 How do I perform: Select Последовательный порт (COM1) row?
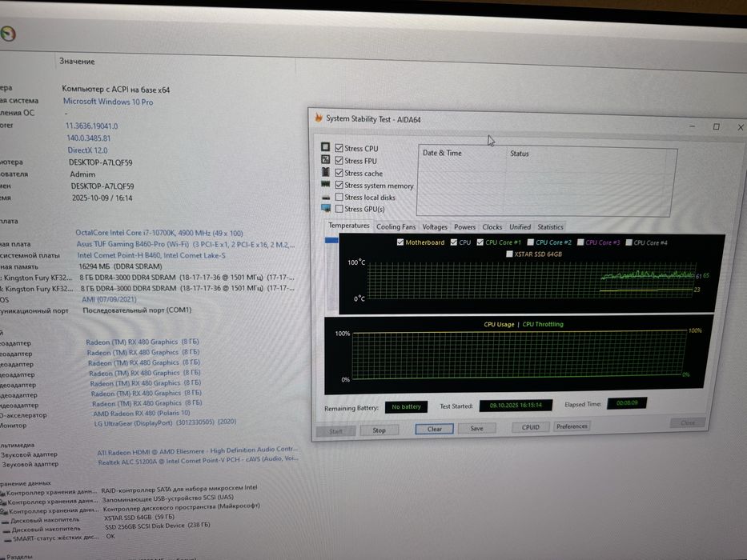[x=137, y=310]
